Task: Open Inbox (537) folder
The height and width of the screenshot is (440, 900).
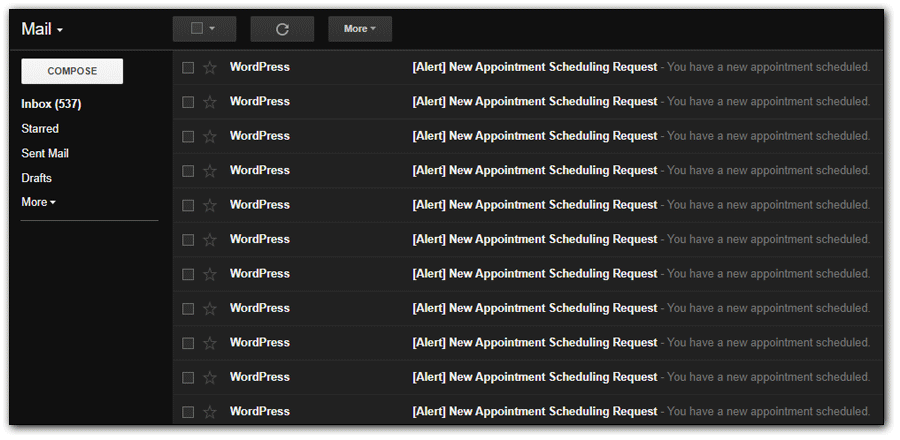Action: [x=51, y=104]
